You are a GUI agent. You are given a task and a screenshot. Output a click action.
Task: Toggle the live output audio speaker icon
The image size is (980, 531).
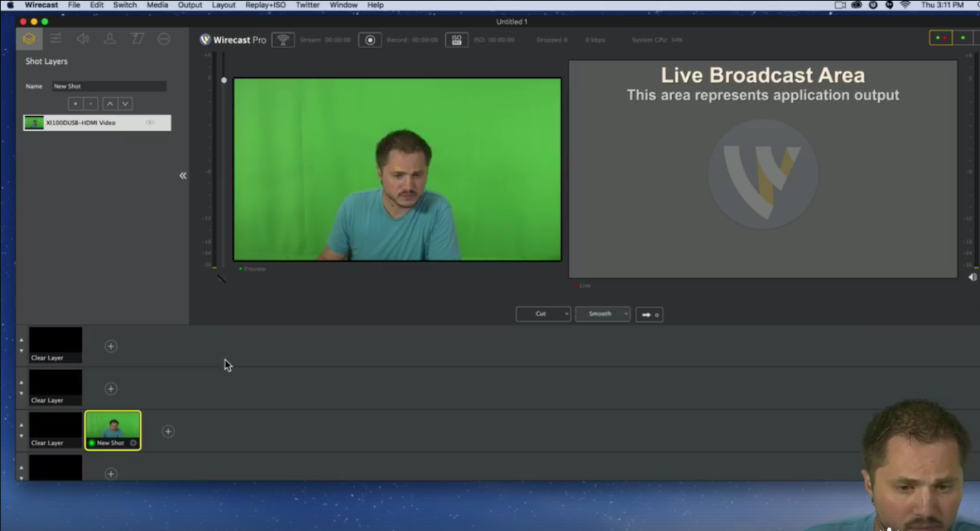pos(972,277)
